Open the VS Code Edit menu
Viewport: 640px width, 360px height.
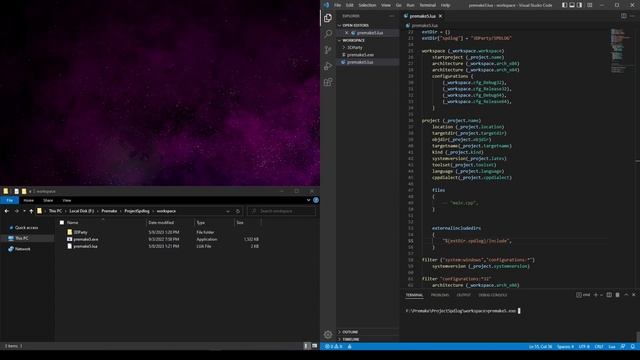pyautogui.click(x=350, y=5)
